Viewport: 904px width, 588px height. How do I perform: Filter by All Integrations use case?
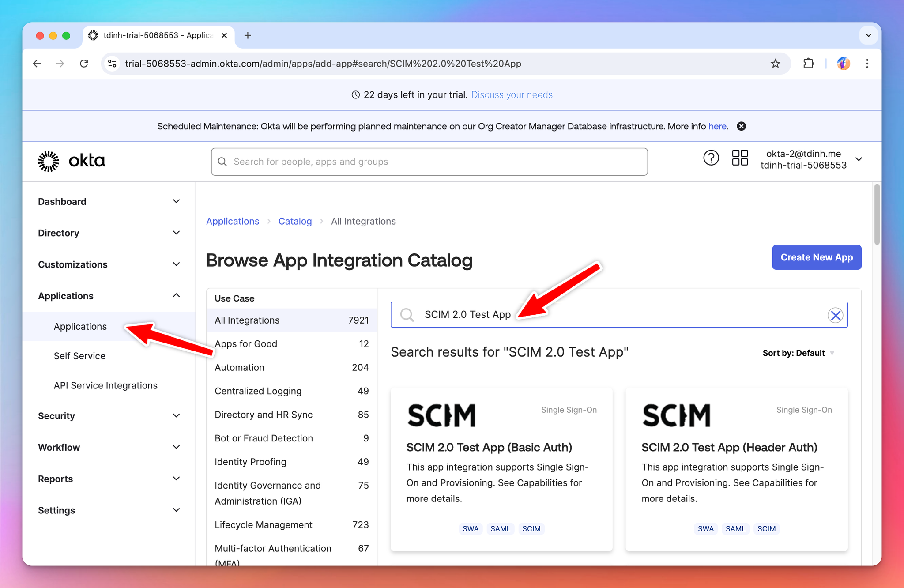[292, 320]
